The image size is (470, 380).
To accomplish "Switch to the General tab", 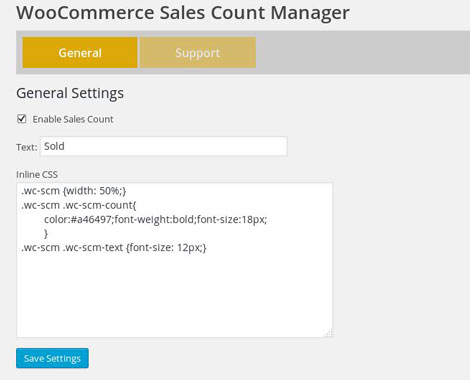I will click(x=80, y=53).
